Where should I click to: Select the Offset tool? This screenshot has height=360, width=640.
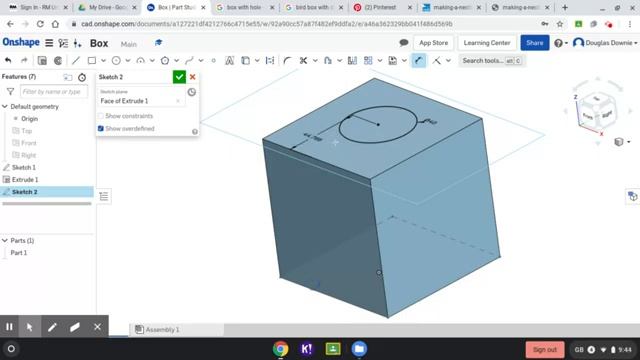327,60
